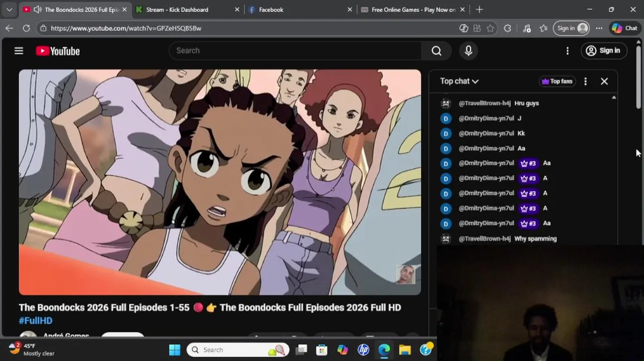Close the live chat panel
The image size is (644, 361).
(x=604, y=81)
